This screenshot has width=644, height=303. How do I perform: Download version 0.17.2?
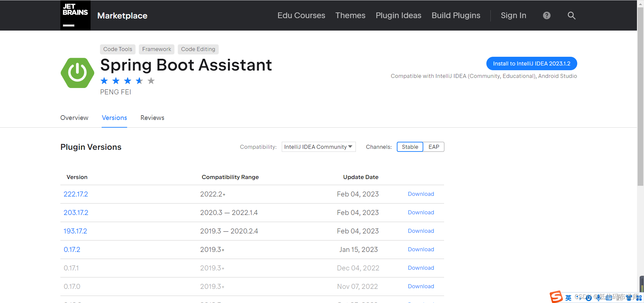(421, 250)
